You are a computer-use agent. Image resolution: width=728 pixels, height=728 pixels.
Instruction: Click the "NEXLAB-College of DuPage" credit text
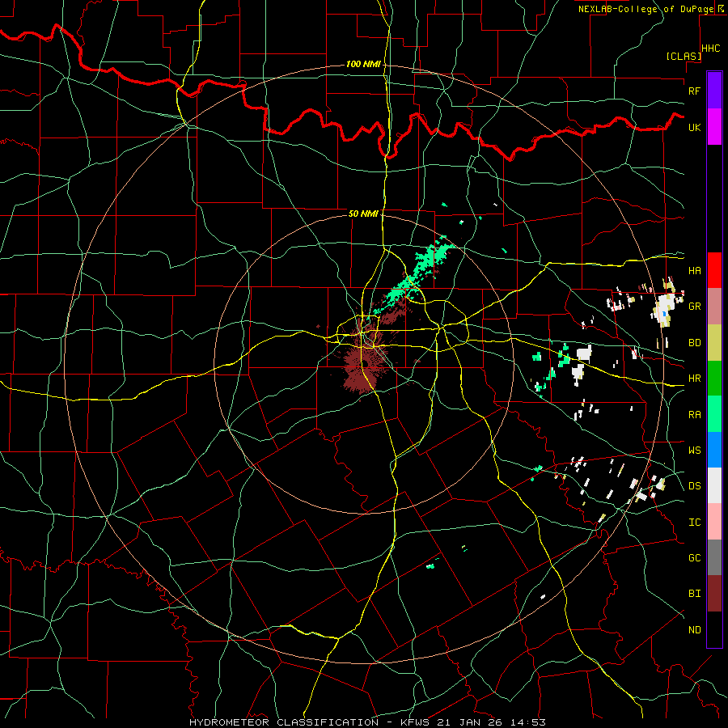[645, 9]
